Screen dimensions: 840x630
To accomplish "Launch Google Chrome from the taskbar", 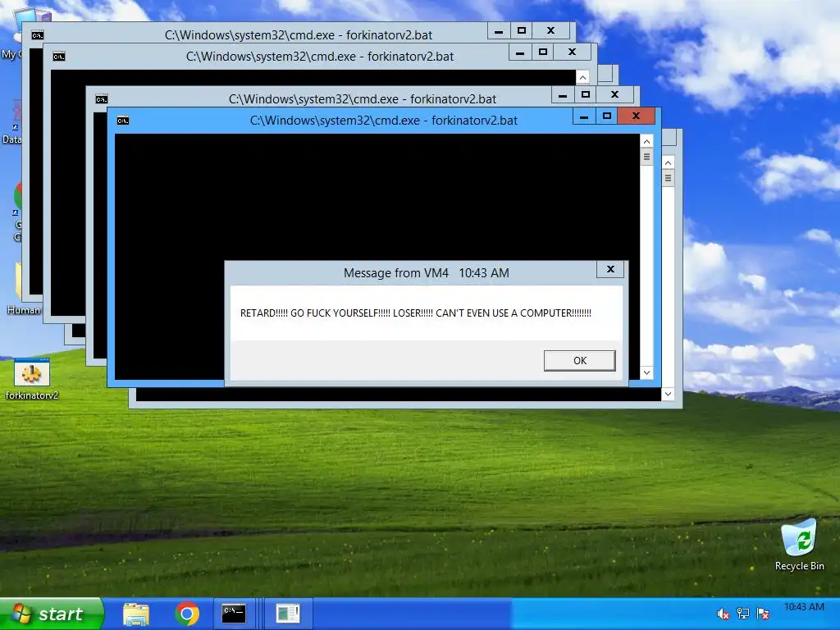I will [x=187, y=614].
